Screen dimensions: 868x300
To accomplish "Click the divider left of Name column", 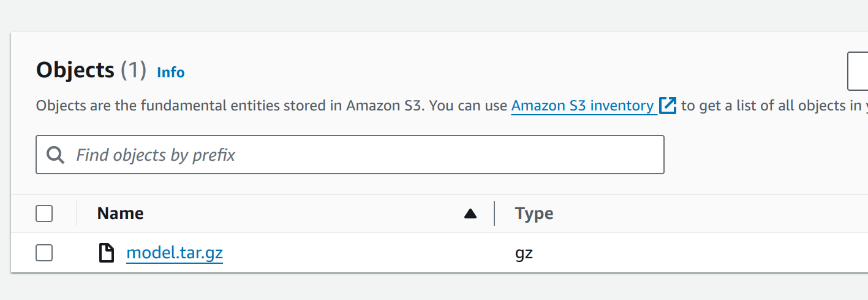I will coord(77,213).
